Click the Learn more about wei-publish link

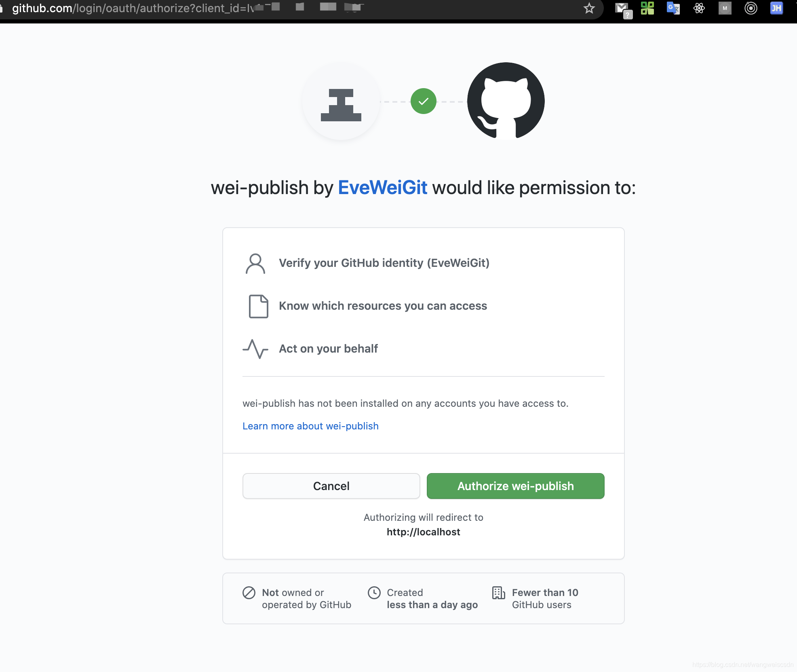[310, 425]
